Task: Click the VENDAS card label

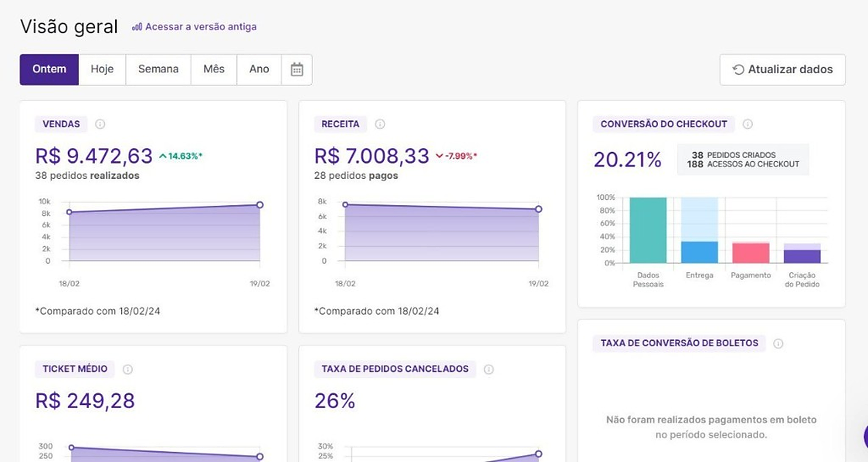Action: [61, 124]
